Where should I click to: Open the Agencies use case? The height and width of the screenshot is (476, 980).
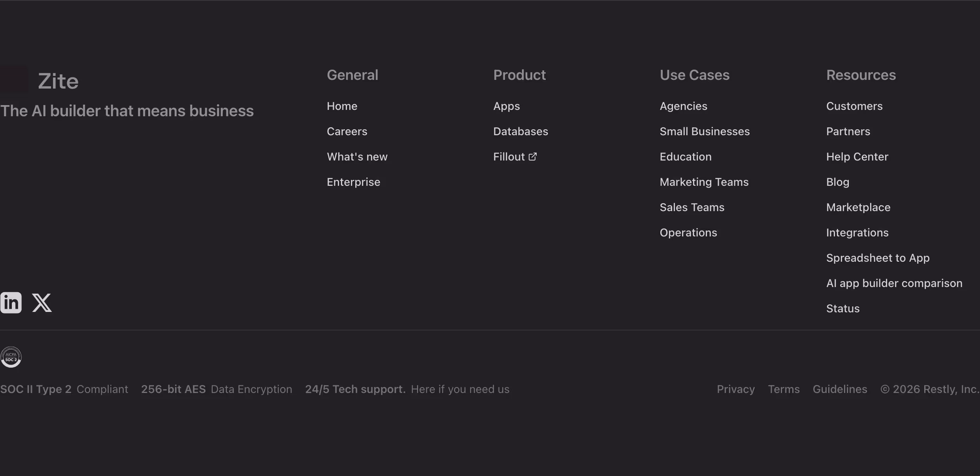coord(683,106)
